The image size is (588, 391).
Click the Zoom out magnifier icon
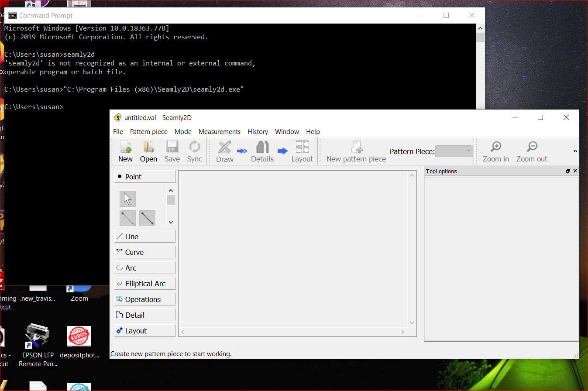point(531,151)
